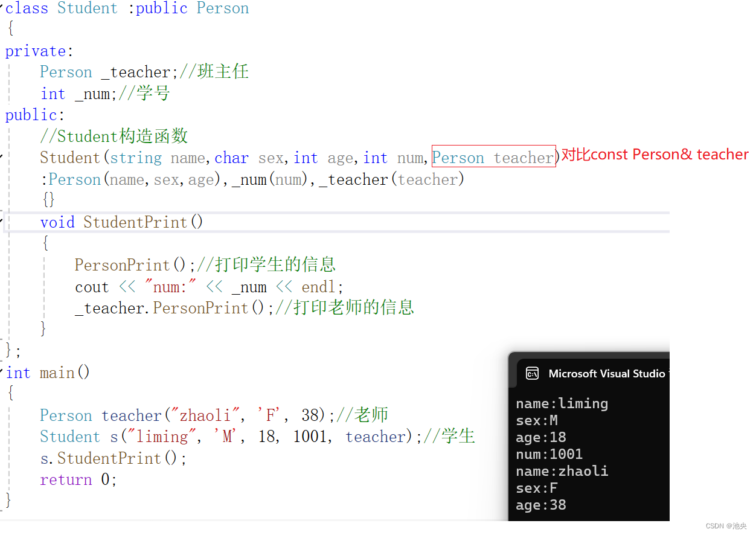Click the 'return 0;' statement

tap(78, 480)
